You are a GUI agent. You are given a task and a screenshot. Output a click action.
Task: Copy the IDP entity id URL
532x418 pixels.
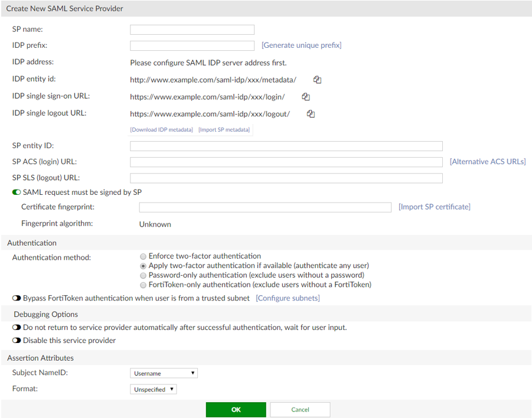tap(317, 79)
